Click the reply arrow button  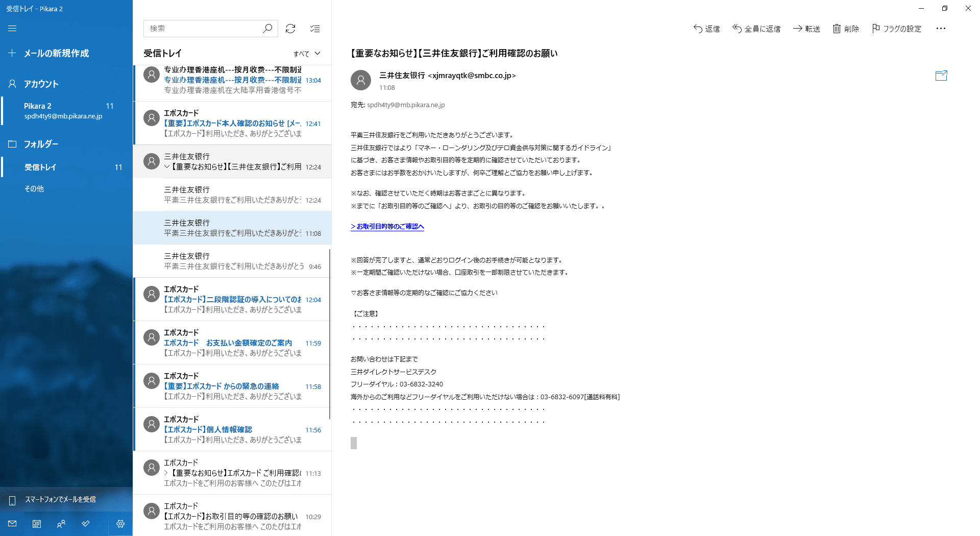tap(706, 29)
